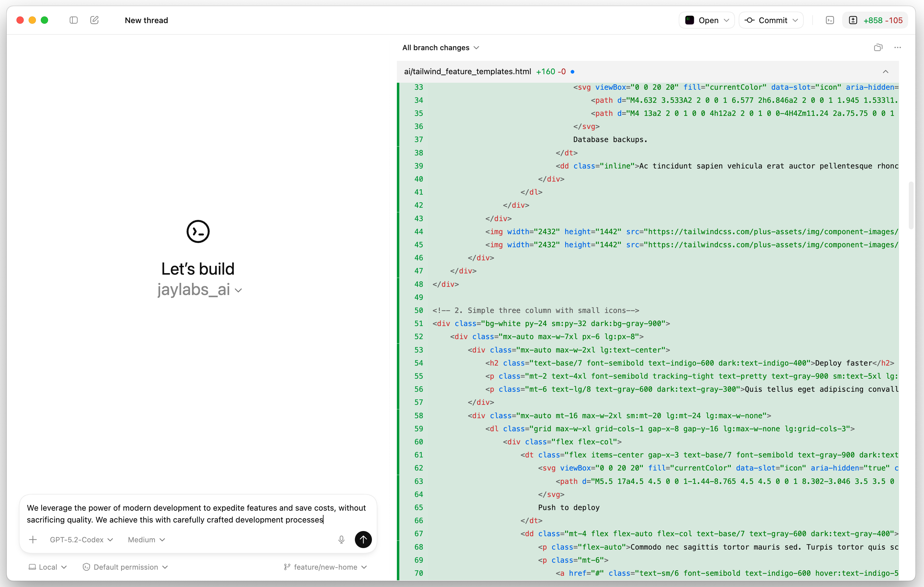Click the microphone icon for voice input

pos(341,540)
